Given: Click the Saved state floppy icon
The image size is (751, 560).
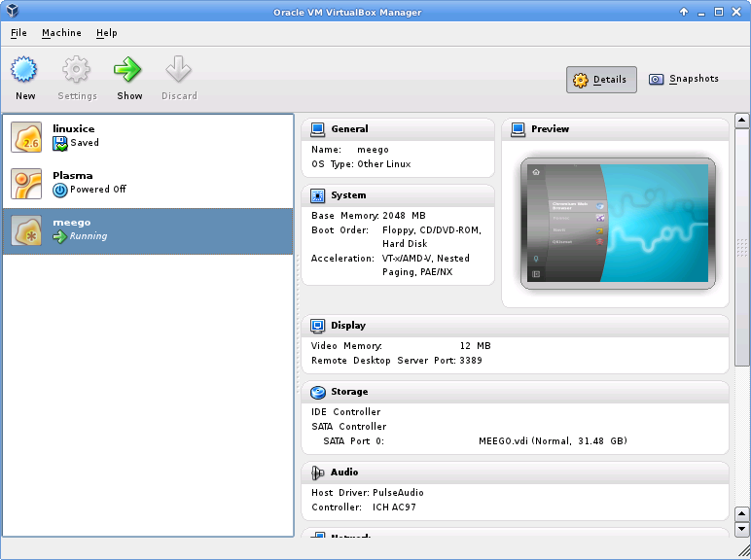Looking at the screenshot, I should tap(60, 143).
